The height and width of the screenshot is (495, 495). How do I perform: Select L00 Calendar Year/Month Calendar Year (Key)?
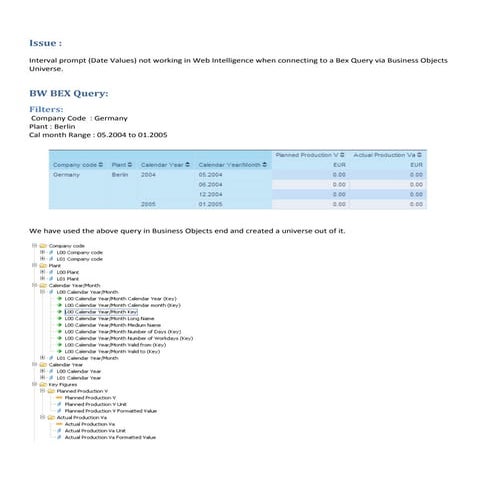click(120, 299)
